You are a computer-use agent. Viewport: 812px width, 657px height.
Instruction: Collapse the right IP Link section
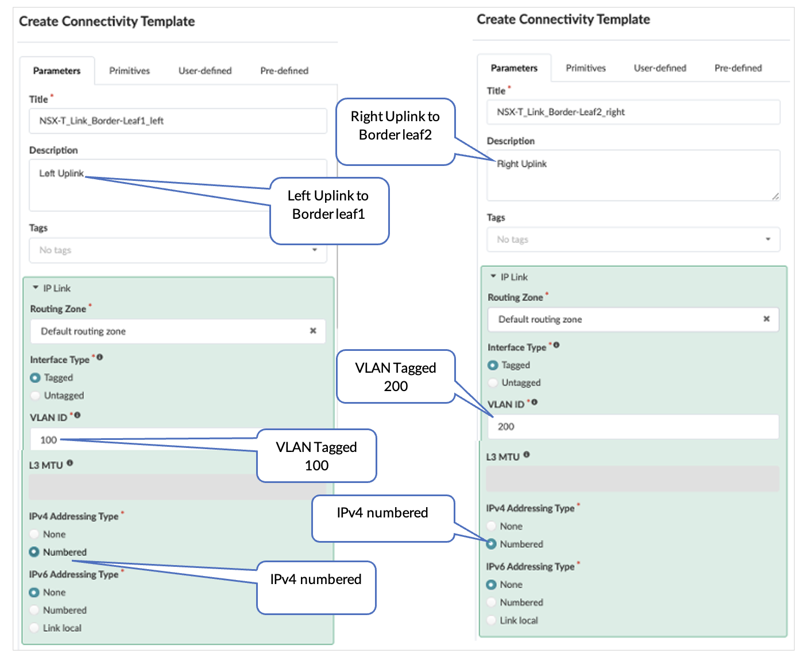pyautogui.click(x=493, y=276)
